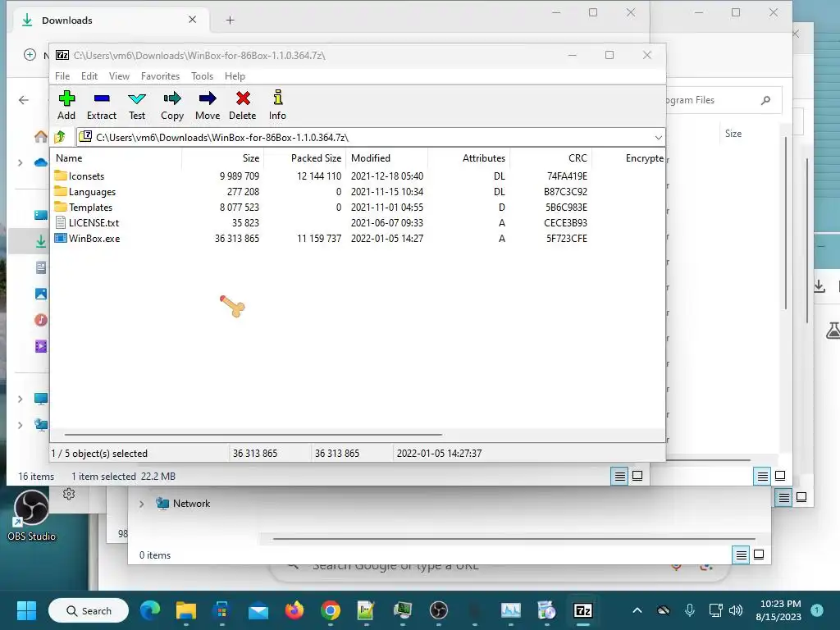Expand the This PC node in sidebar
Screen dimensions: 840x630
pos(21,399)
